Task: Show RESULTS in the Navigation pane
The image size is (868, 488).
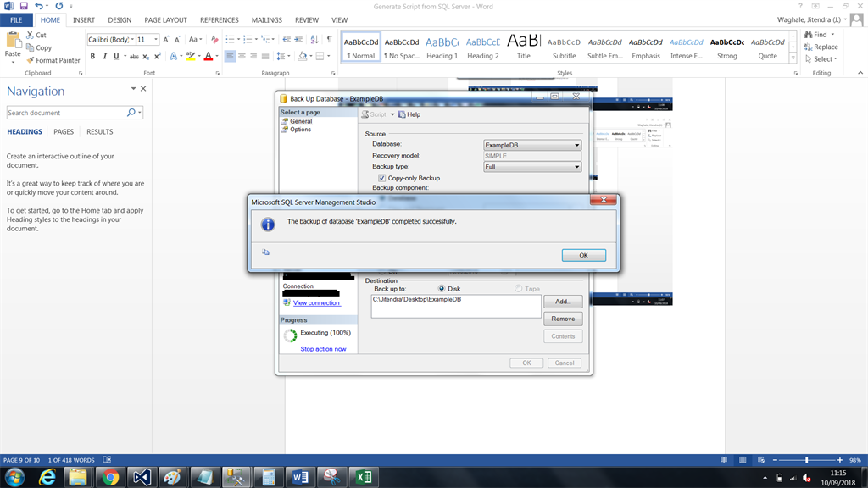Action: [100, 131]
